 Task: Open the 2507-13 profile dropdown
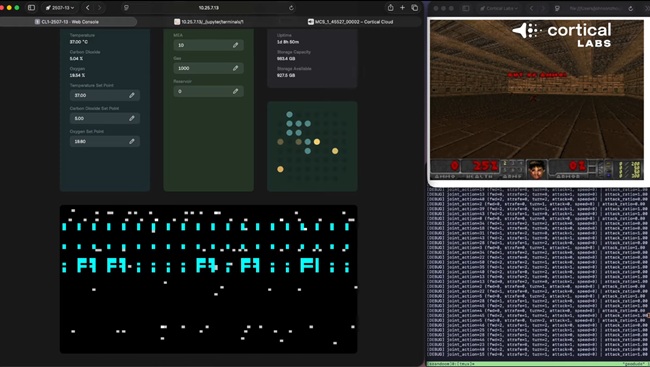point(60,7)
